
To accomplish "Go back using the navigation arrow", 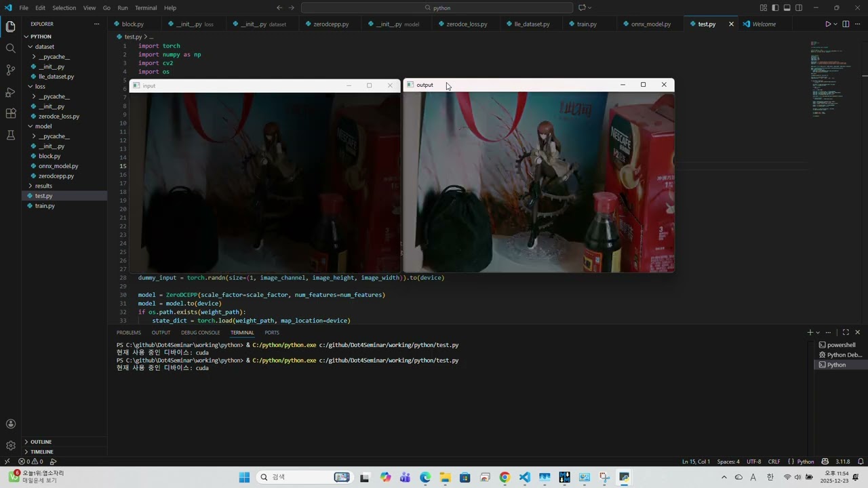I will [x=279, y=7].
